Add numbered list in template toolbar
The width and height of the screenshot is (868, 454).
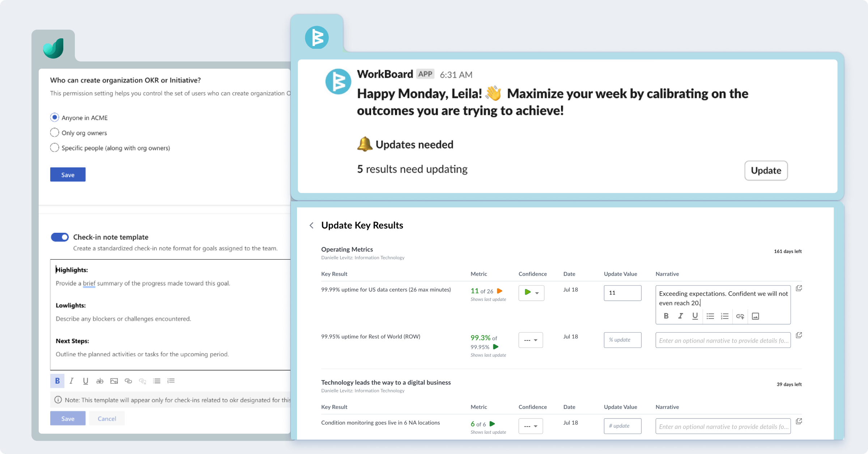tap(171, 381)
